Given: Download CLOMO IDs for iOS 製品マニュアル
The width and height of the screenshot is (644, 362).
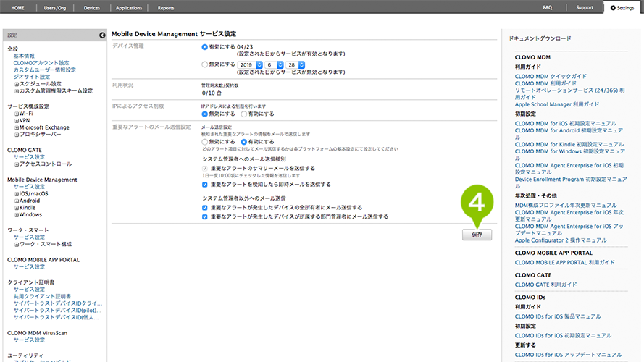Looking at the screenshot, I should [x=558, y=316].
